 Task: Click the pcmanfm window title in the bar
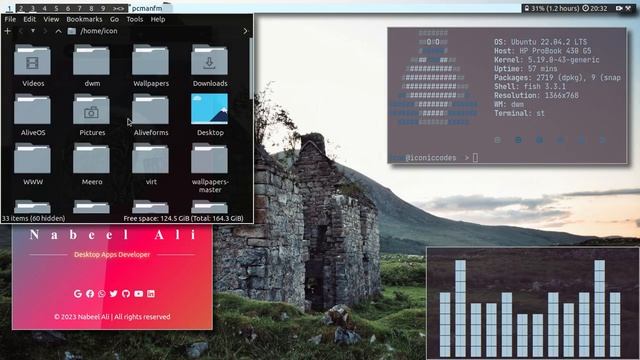tap(147, 8)
